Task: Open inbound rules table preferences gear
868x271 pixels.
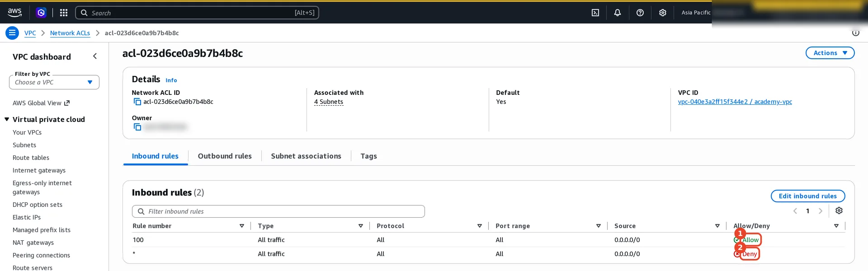Action: point(839,210)
